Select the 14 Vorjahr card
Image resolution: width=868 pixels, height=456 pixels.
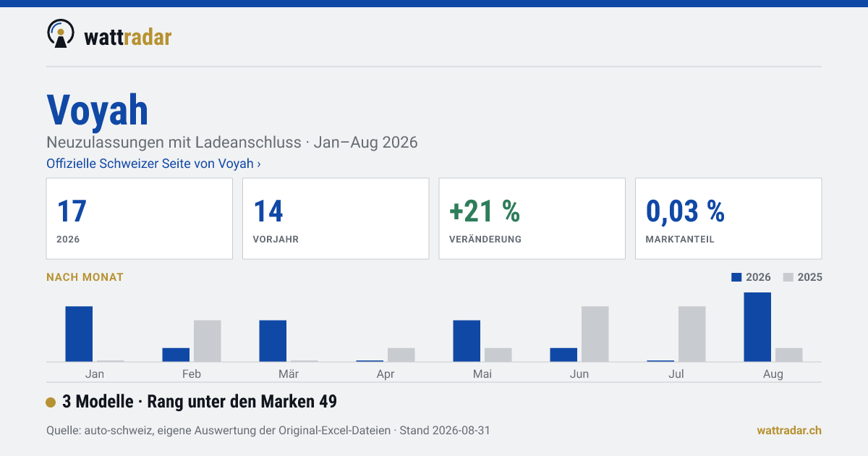[x=336, y=219]
